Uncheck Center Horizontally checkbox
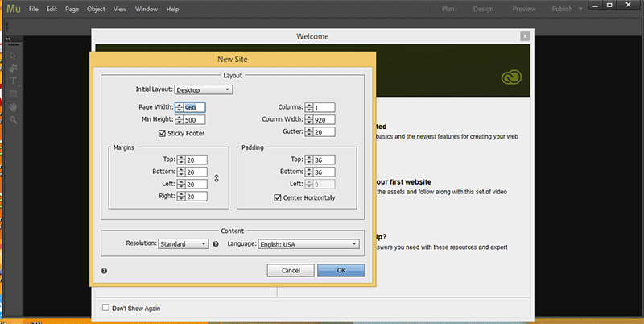Image resolution: width=644 pixels, height=324 pixels. tap(278, 197)
